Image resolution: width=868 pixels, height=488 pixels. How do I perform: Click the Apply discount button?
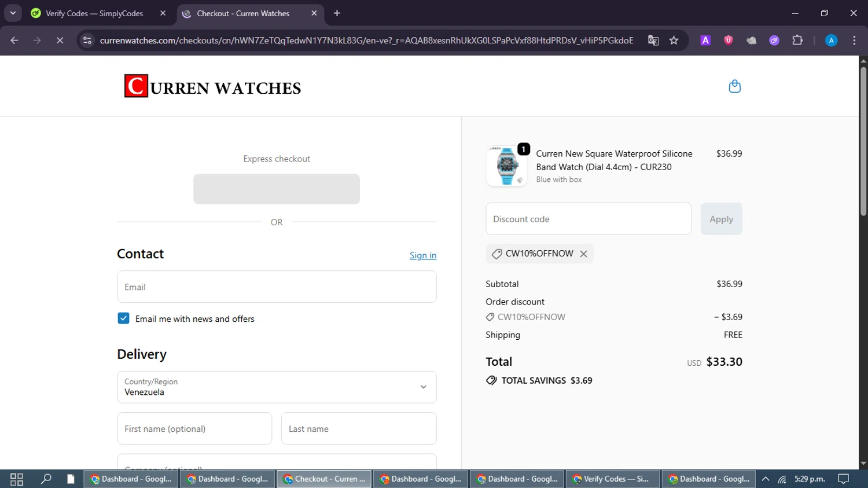click(721, 219)
